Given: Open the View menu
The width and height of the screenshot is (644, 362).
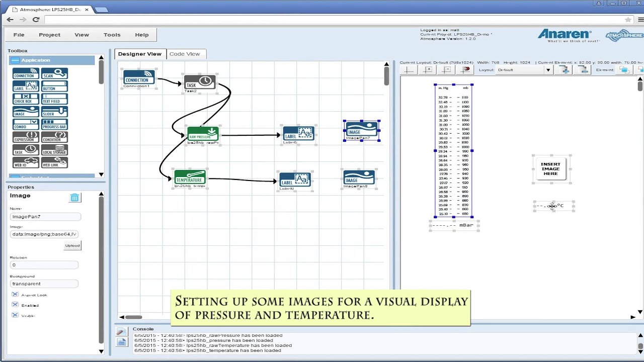Looking at the screenshot, I should pos(82,35).
